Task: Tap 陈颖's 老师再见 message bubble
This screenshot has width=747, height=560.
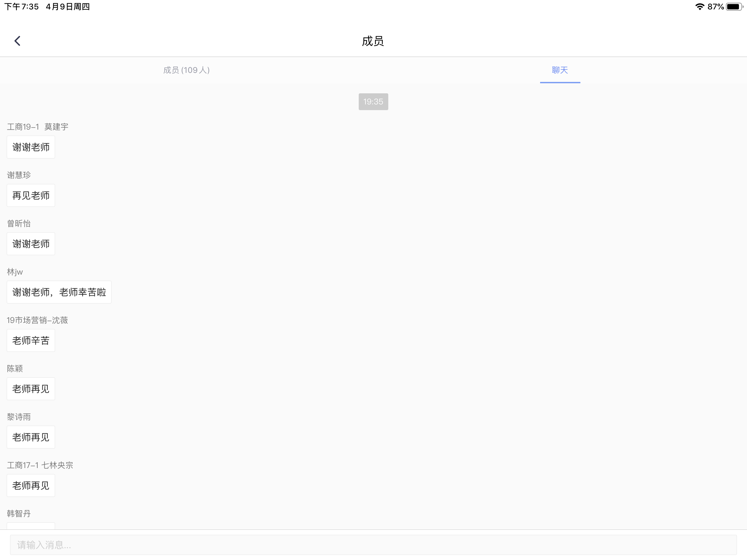Action: tap(31, 389)
